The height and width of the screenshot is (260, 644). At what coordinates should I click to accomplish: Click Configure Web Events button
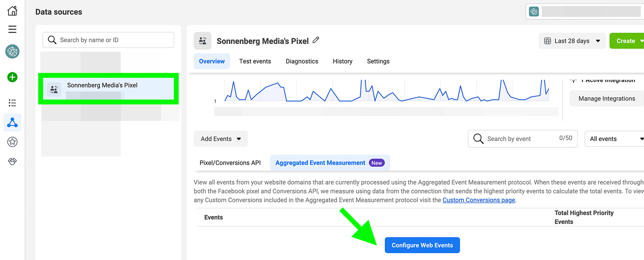click(422, 245)
